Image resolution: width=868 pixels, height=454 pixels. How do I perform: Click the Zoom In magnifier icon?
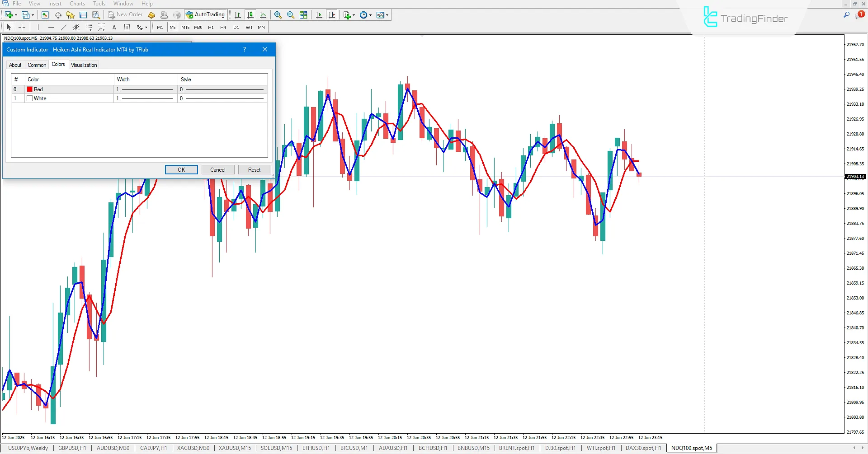tap(278, 14)
